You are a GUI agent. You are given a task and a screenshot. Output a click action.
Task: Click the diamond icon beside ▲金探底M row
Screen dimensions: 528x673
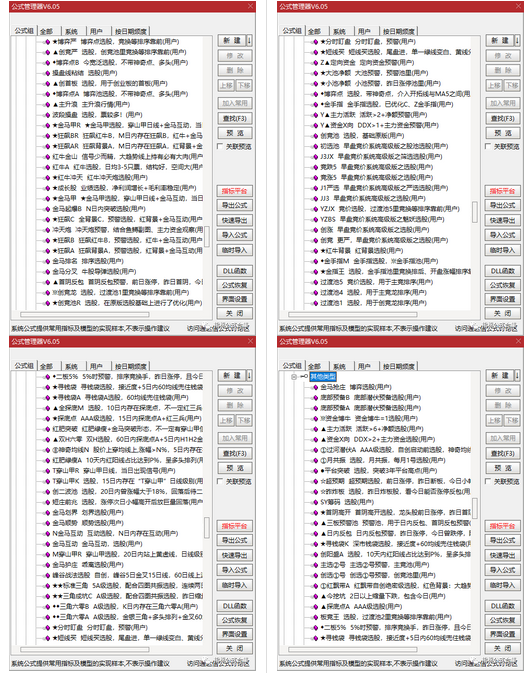coord(48,408)
